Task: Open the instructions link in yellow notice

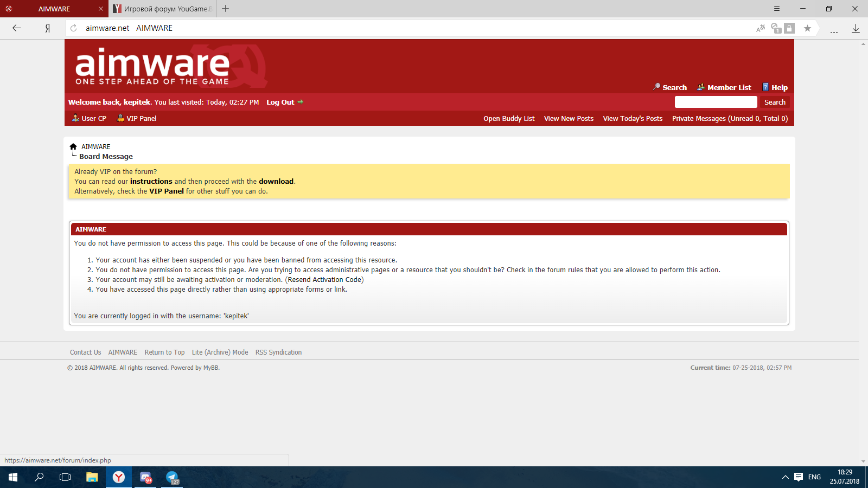Action: point(151,182)
